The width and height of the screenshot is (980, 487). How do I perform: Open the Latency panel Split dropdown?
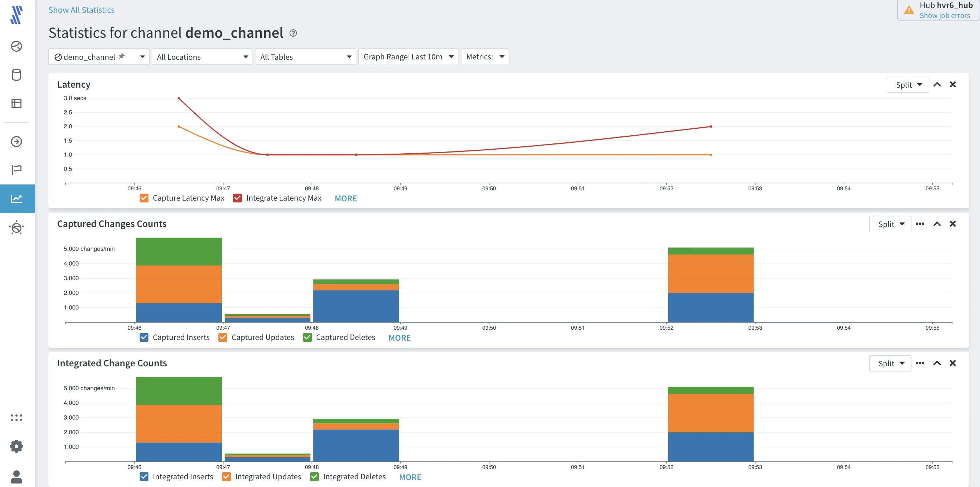pyautogui.click(x=908, y=85)
